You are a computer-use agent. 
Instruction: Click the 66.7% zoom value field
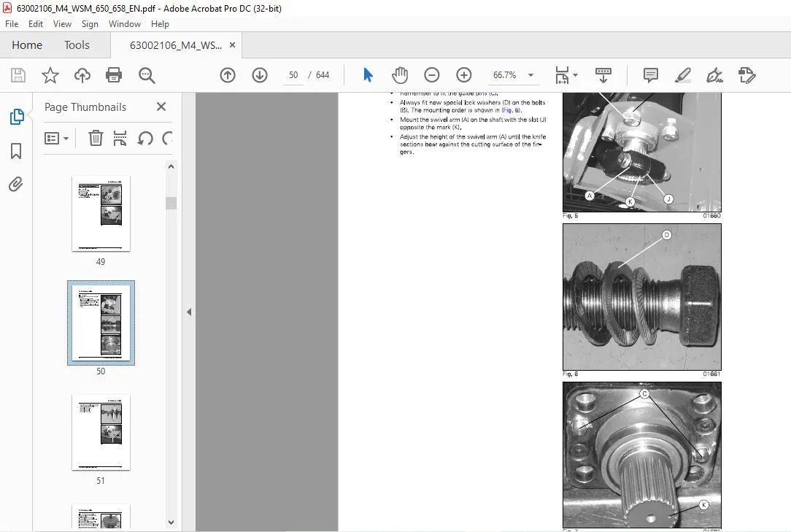coord(504,75)
